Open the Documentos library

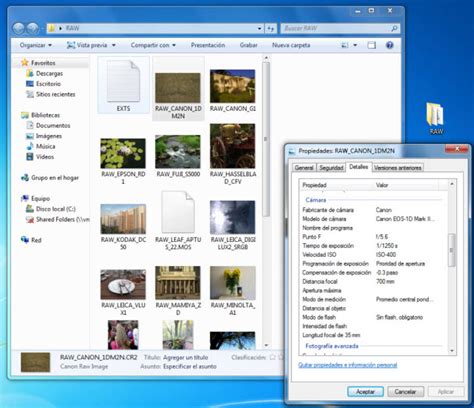point(53,125)
